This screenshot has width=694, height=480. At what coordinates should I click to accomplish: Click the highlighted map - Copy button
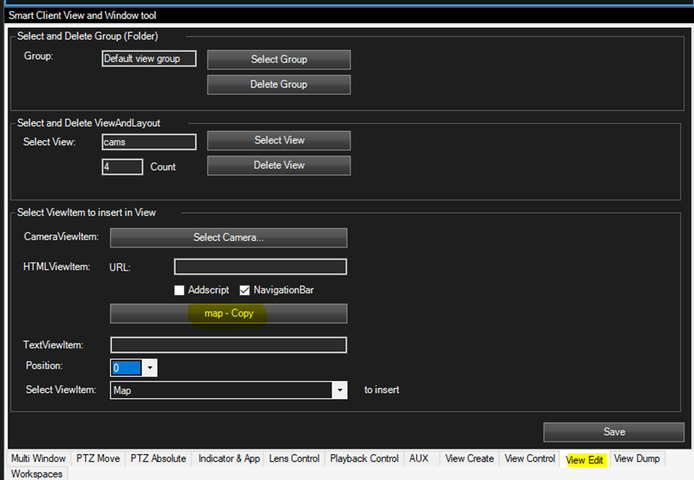pyautogui.click(x=228, y=313)
